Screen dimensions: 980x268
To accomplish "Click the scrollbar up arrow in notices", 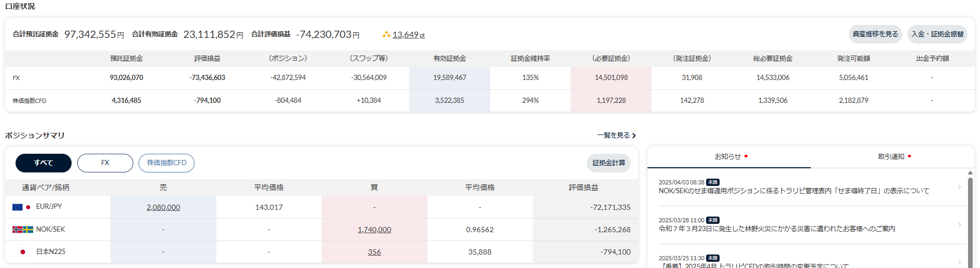I will 970,173.
